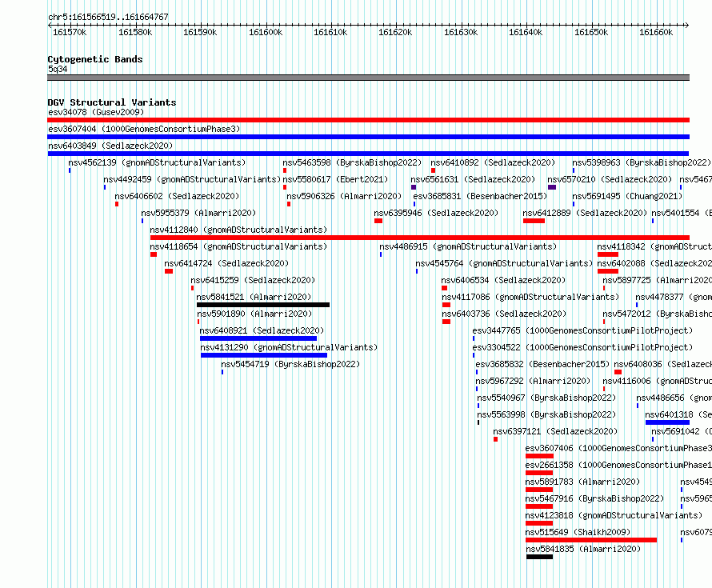Select the purple nsv6561631 variant marker
Viewport: 712px width, 588px height.
click(414, 187)
